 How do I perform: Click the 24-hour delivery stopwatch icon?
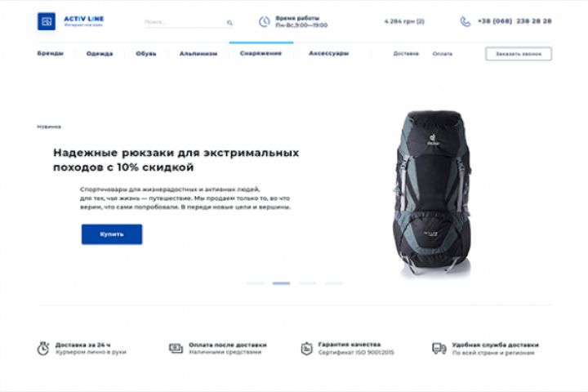(x=43, y=349)
